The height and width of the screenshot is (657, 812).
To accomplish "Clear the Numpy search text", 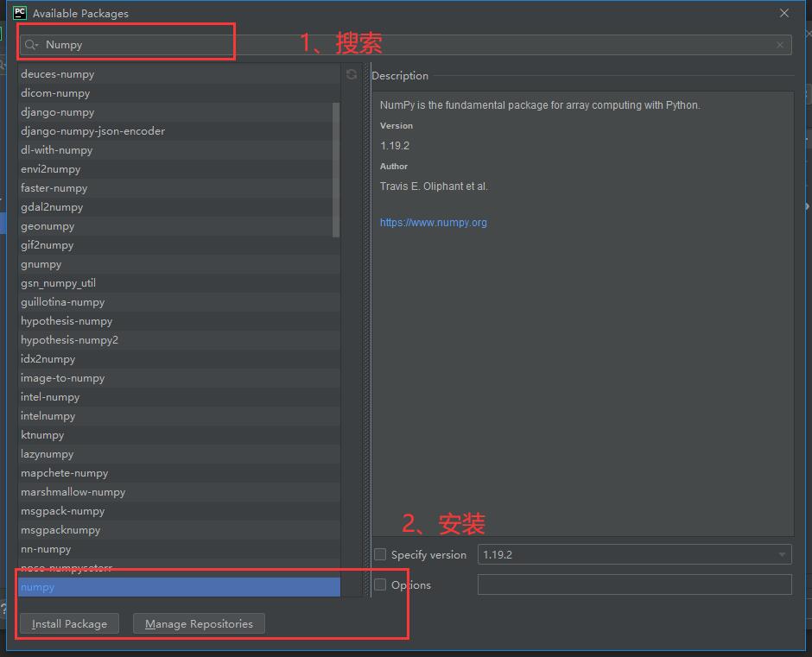I will (780, 45).
